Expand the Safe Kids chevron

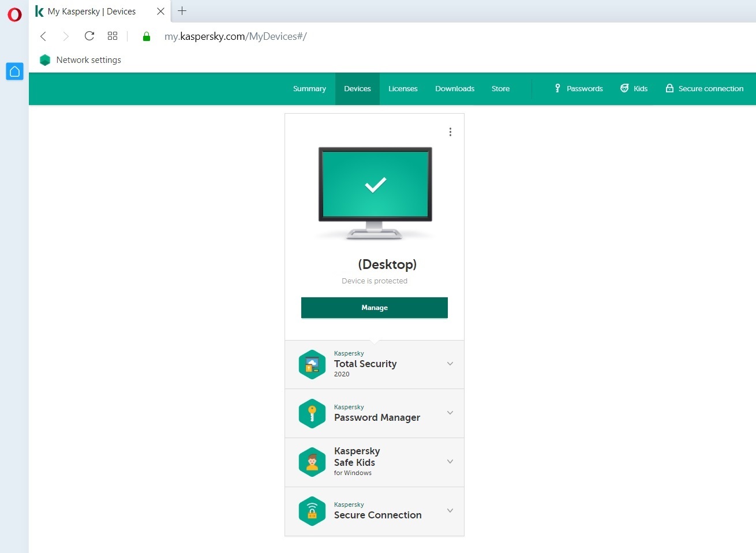[x=450, y=461]
